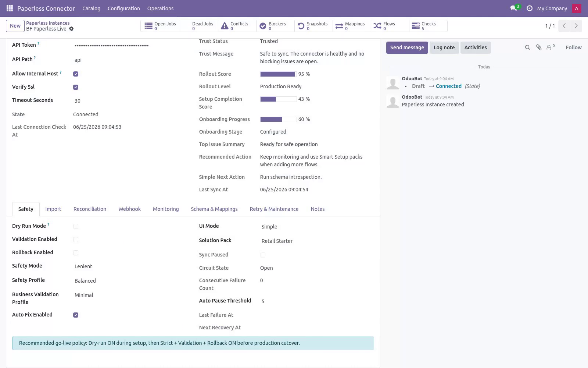The width and height of the screenshot is (588, 368).
Task: Open the Mappings stat button
Action: 352,26
